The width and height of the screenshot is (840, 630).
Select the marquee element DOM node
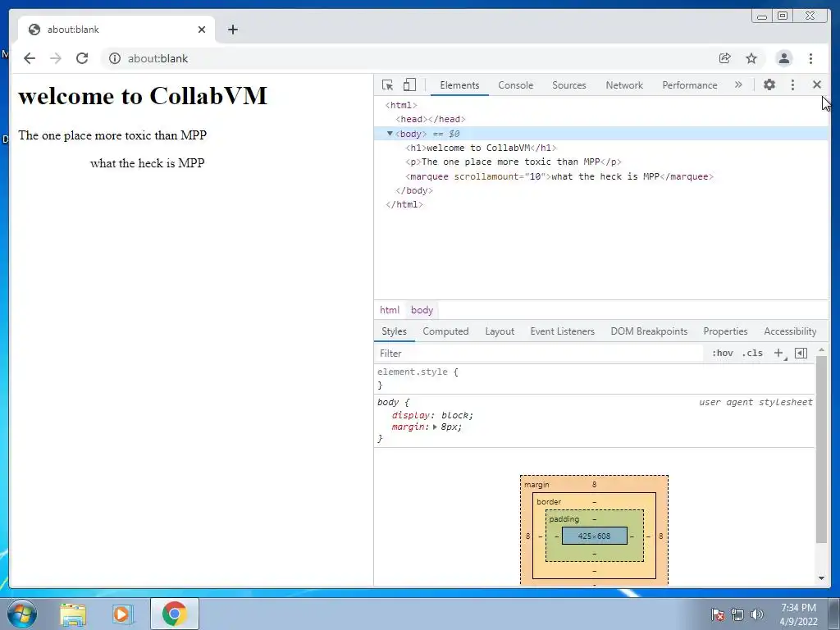pyautogui.click(x=559, y=176)
